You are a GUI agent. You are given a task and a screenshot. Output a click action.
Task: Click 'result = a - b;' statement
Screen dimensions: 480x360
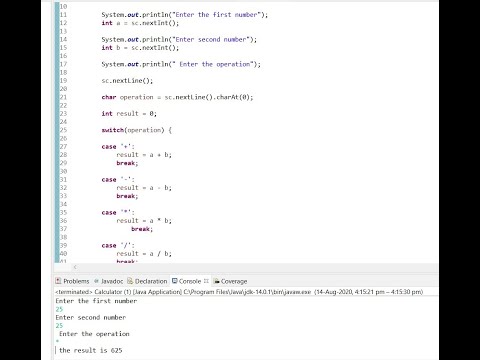click(144, 188)
